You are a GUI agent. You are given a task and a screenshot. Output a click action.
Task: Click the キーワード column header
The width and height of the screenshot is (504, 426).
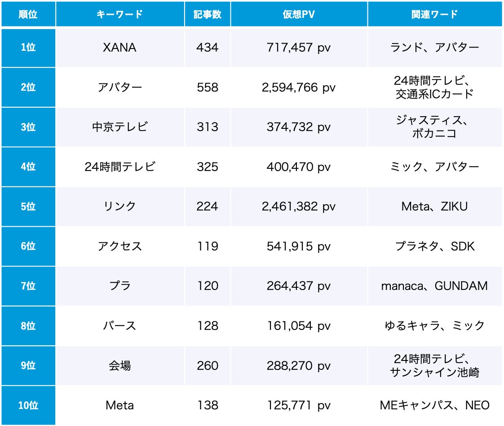pos(119,14)
